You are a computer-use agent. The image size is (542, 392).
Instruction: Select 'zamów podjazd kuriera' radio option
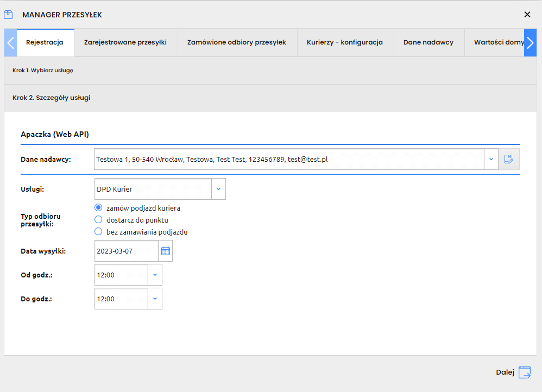[98, 208]
